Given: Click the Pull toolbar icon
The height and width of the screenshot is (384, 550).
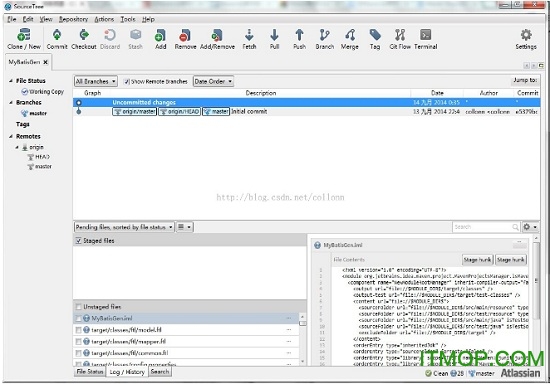Looking at the screenshot, I should pyautogui.click(x=274, y=39).
